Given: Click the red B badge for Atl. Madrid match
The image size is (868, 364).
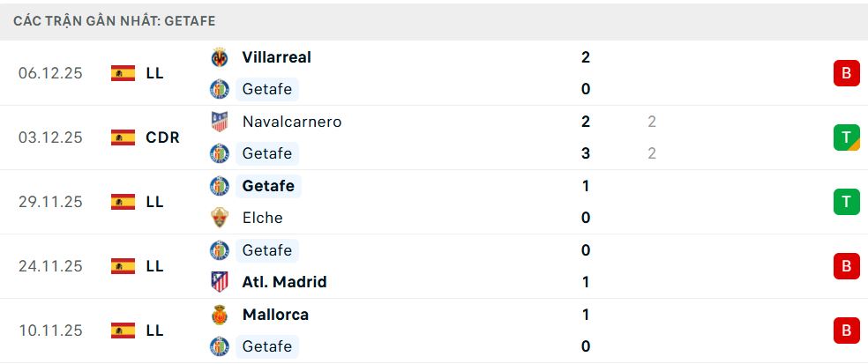Looking at the screenshot, I should 846,265.
